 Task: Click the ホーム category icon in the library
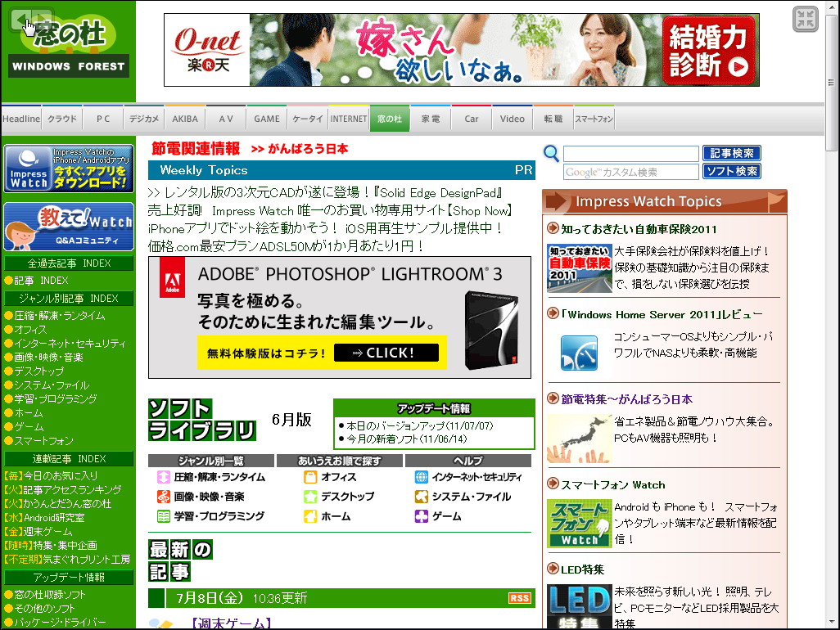click(x=310, y=516)
